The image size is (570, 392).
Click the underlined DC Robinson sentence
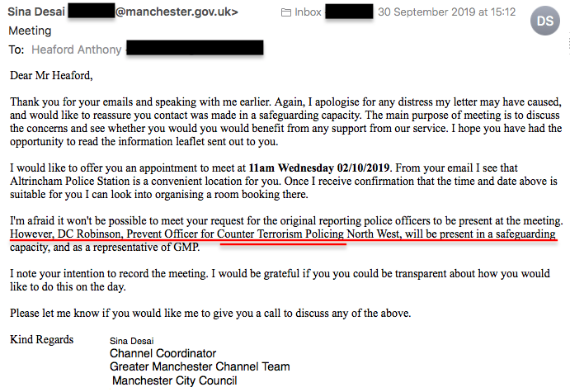click(x=282, y=234)
